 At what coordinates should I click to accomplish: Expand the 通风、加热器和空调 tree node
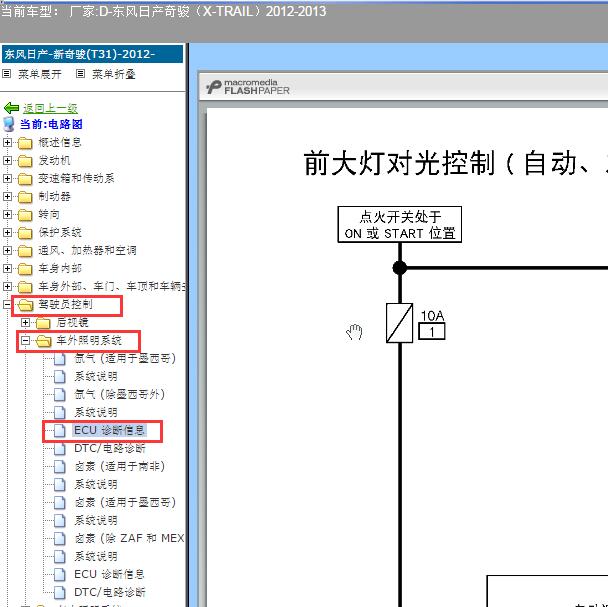(7, 250)
